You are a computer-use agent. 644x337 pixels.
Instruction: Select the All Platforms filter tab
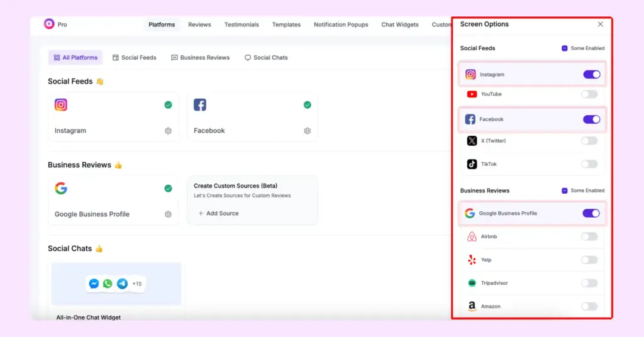click(x=75, y=57)
